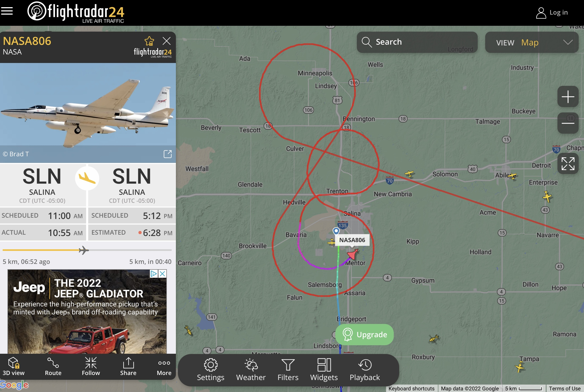
Task: Toggle Follow for this aircraft
Action: coord(91,366)
